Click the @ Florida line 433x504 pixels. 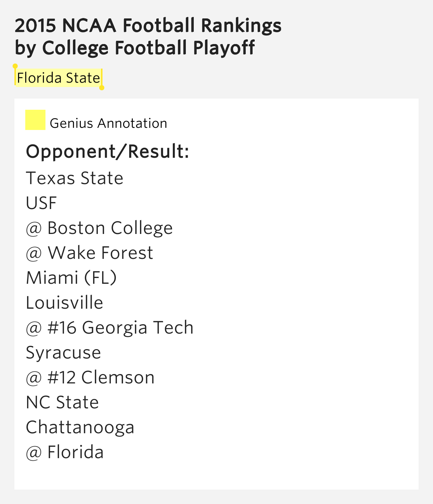(65, 452)
